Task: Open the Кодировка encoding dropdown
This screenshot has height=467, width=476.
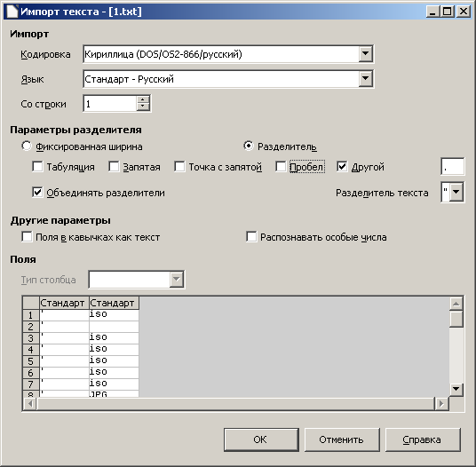Action: coord(366,54)
